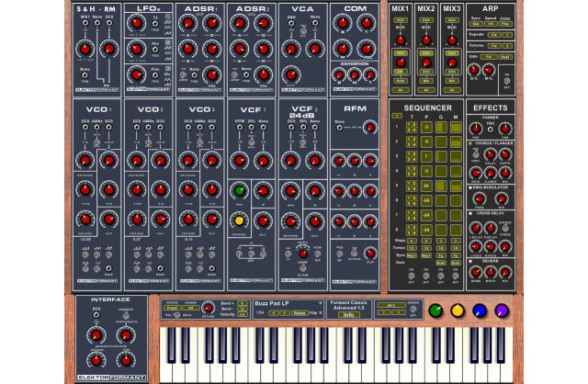Screen dimensions: 588x384
Task: Click the Detune knob in keyboard settings panel
Action: coord(208,308)
